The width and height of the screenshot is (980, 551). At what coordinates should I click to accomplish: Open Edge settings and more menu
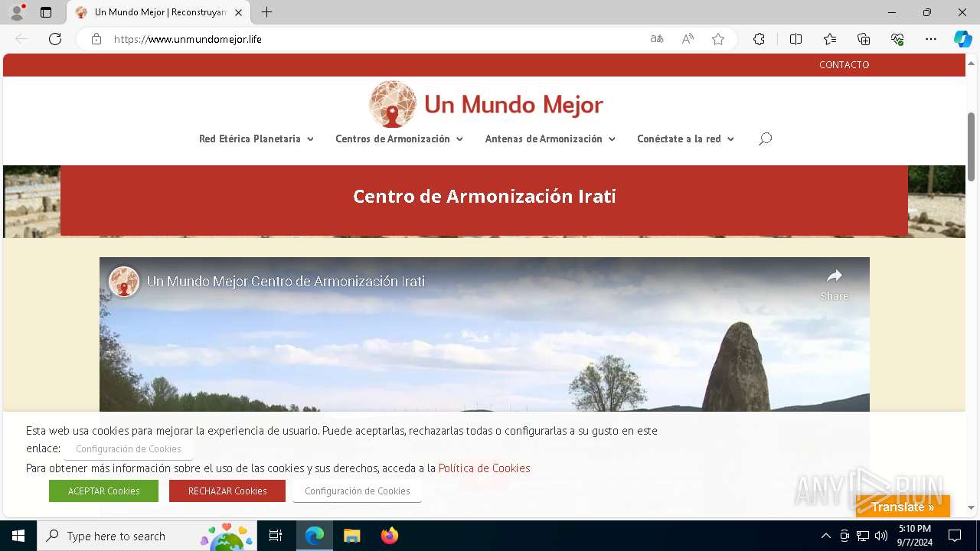[x=931, y=39]
